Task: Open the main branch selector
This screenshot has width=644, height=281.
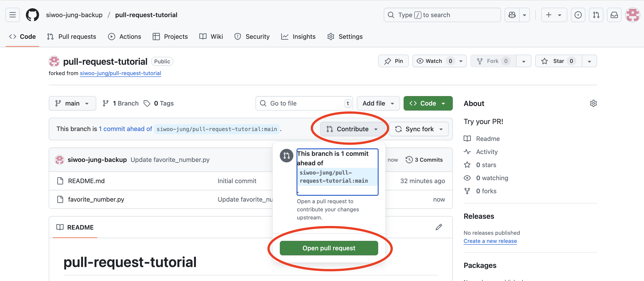Action: (x=72, y=103)
